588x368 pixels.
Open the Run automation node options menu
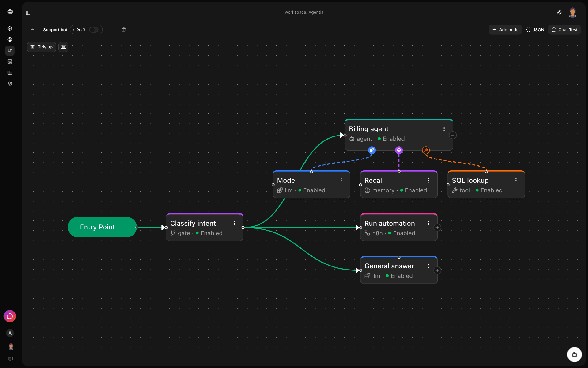(428, 224)
